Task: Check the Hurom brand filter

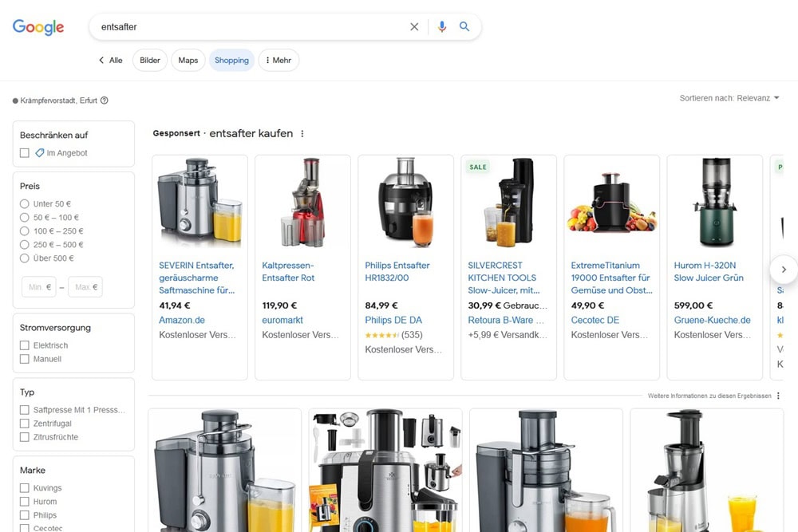Action: pos(25,502)
